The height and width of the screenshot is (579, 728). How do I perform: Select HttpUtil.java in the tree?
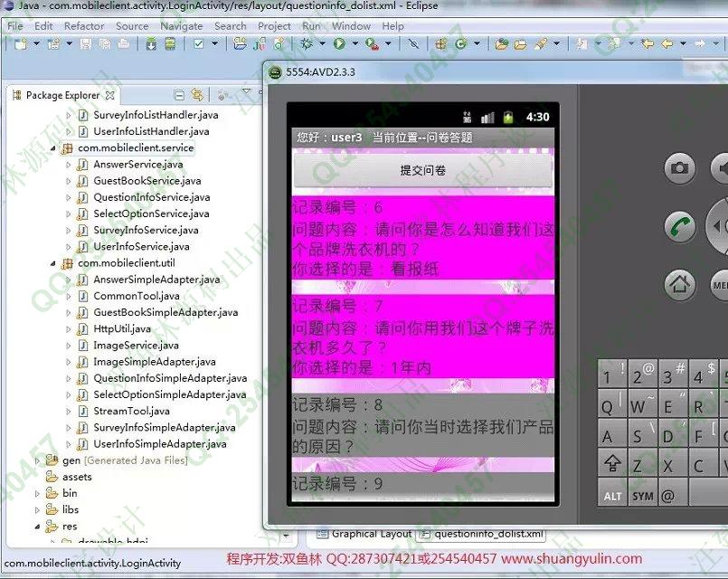coord(122,328)
